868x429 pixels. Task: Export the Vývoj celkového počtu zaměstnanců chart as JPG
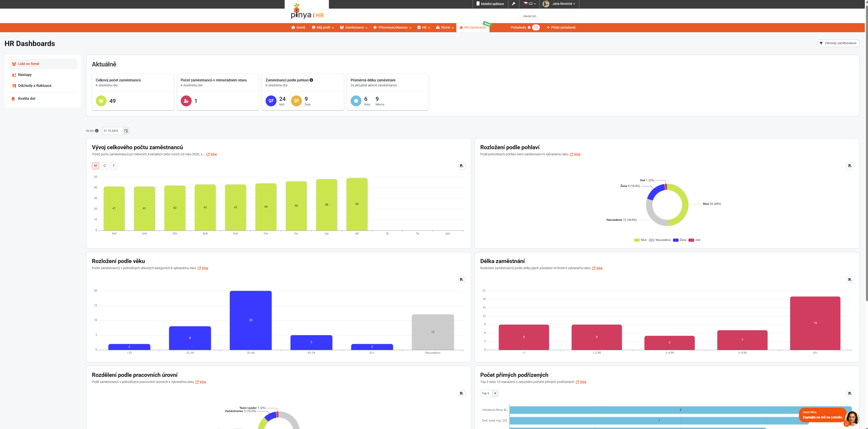[462, 166]
